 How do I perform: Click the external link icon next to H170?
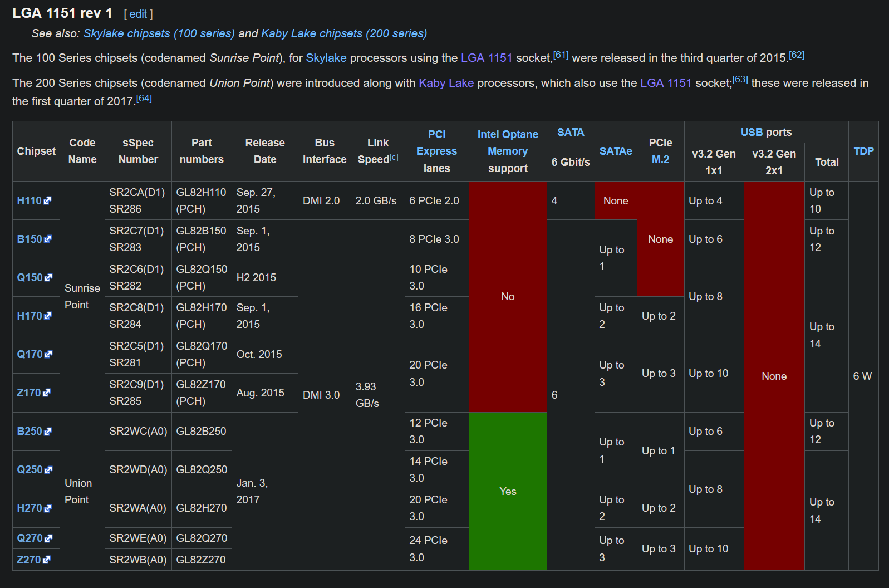pos(48,316)
